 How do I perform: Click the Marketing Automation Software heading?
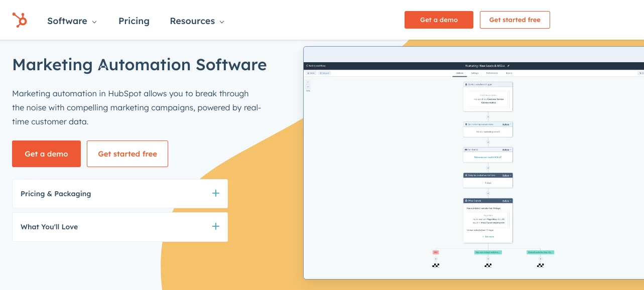[x=140, y=65]
